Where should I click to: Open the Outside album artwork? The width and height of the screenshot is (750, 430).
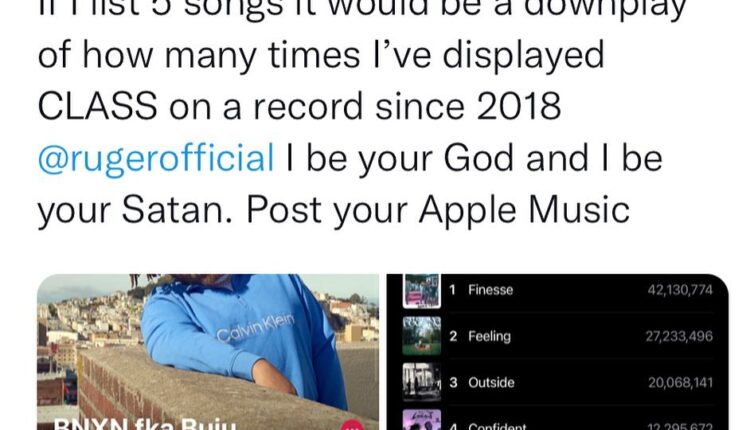tap(421, 382)
